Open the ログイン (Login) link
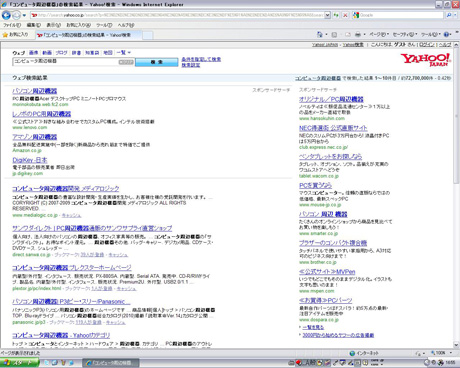460x368 pixels. click(x=427, y=45)
